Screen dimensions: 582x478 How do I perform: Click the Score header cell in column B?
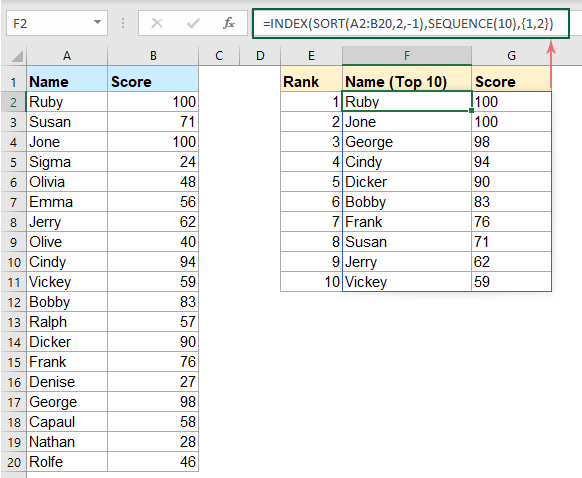153,81
